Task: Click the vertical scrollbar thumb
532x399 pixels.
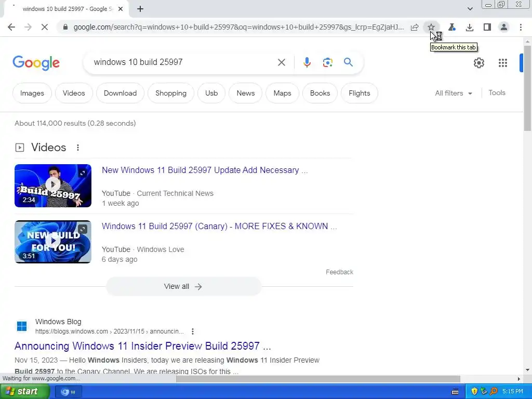Action: 528,87
